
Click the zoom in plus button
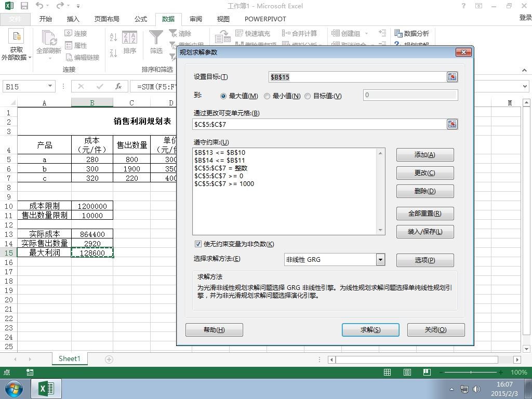(x=501, y=372)
